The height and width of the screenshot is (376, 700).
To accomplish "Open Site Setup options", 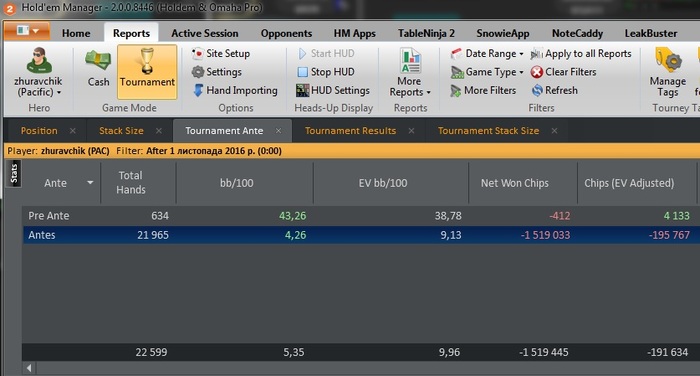I will (x=221, y=54).
